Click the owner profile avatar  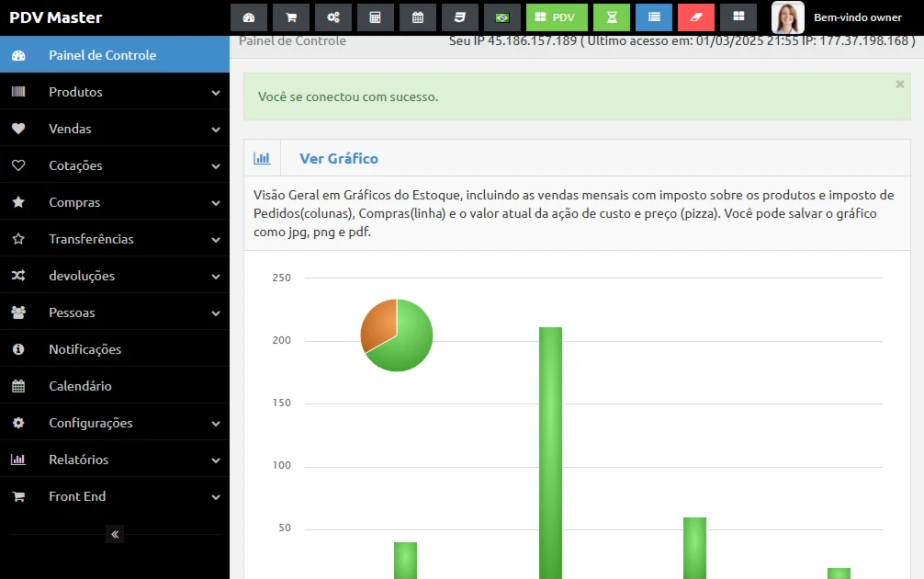(787, 17)
